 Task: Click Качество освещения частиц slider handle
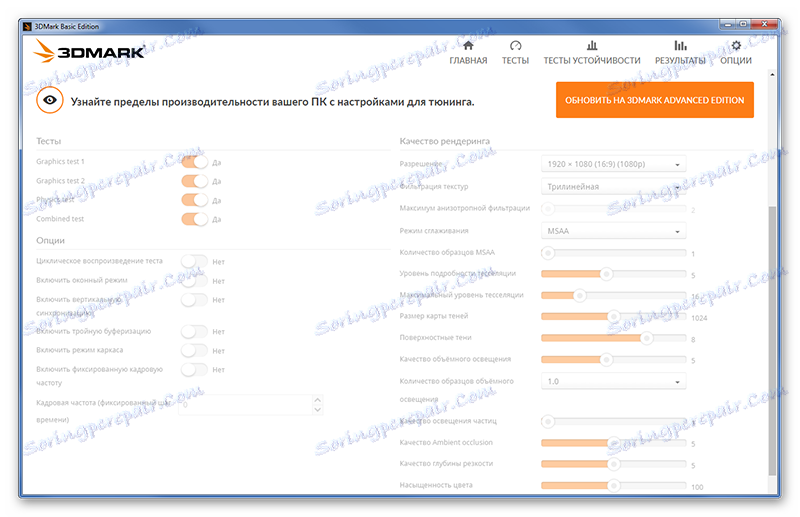pyautogui.click(x=548, y=422)
